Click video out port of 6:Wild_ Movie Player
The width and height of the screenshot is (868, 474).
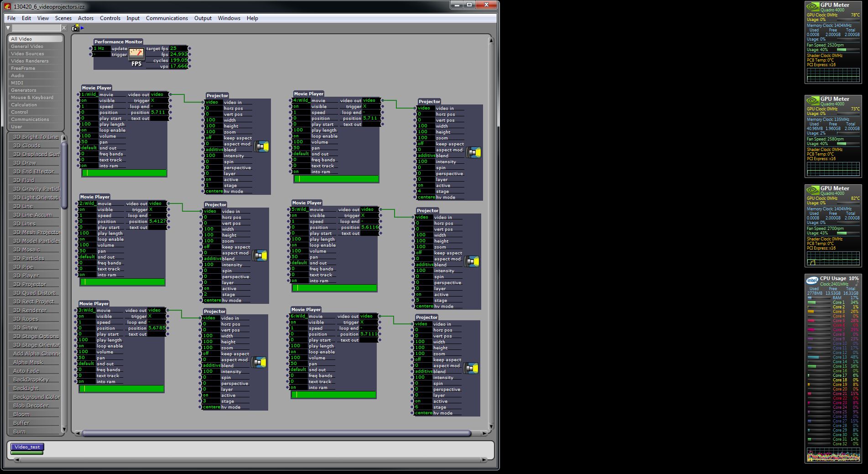tap(380, 316)
